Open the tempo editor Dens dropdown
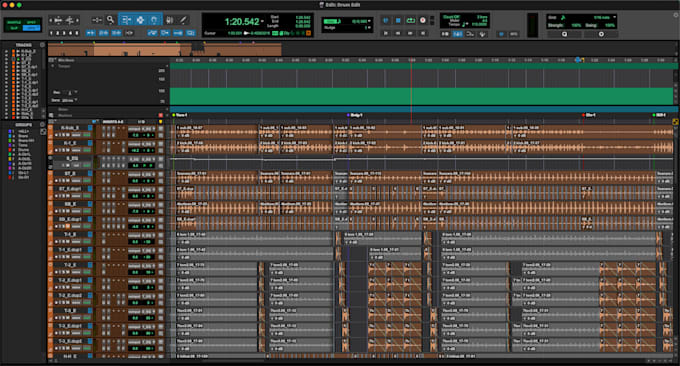This screenshot has height=366, width=680. [76, 100]
